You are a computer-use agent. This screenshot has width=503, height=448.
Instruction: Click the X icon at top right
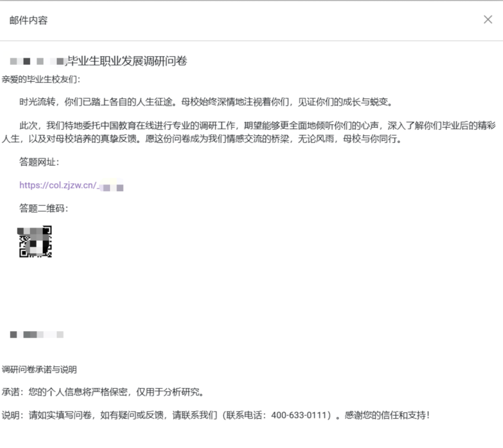pos(488,20)
